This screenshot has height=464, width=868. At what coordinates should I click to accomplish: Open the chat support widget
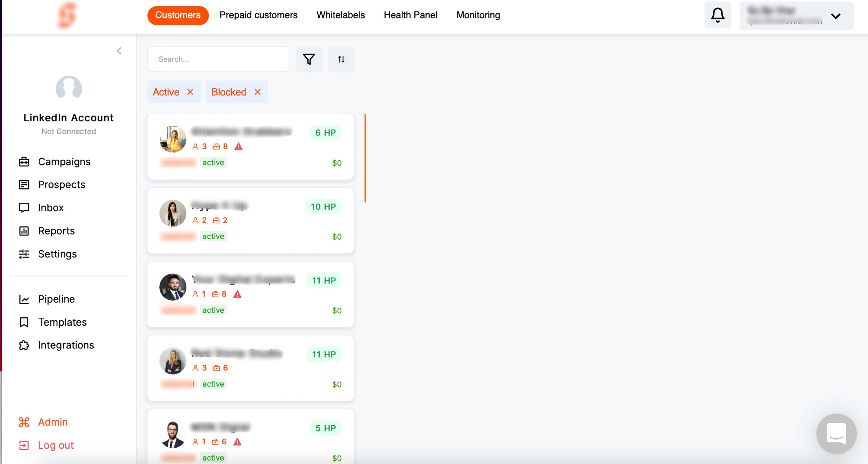pos(836,433)
